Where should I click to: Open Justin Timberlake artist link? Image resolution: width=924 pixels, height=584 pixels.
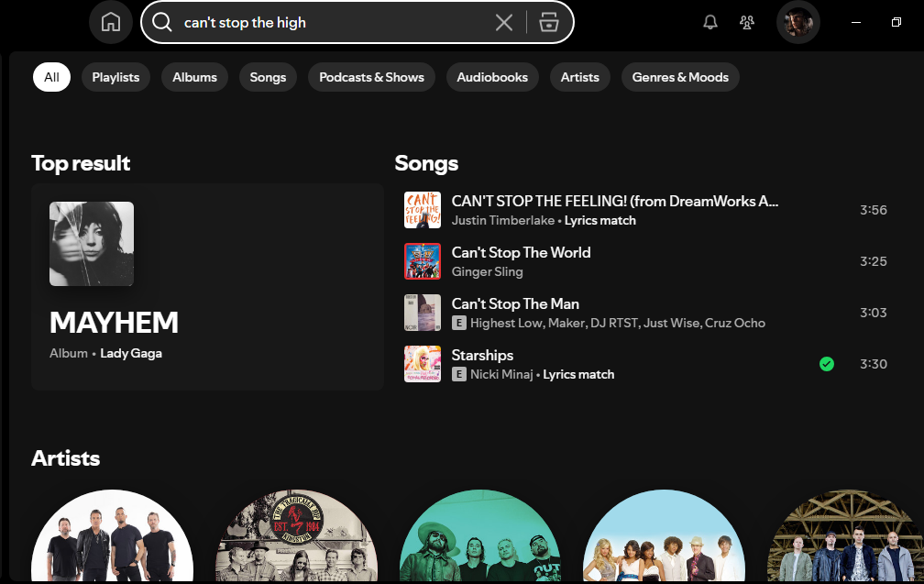pos(502,220)
